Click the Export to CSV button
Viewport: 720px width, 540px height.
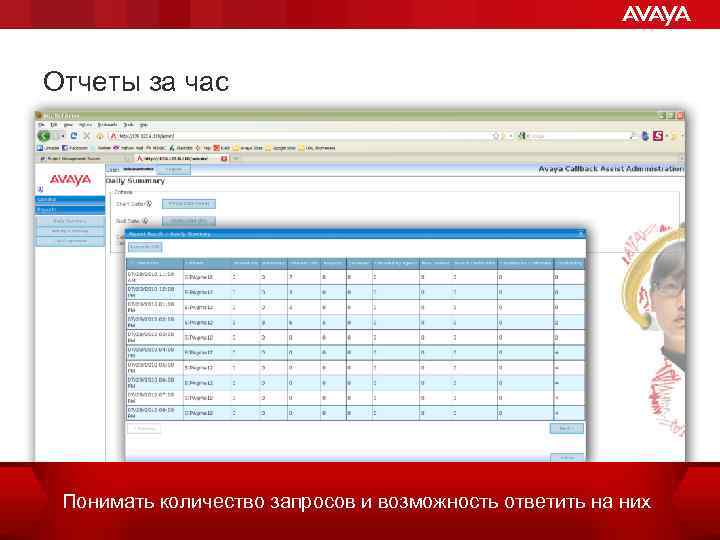pyautogui.click(x=145, y=247)
